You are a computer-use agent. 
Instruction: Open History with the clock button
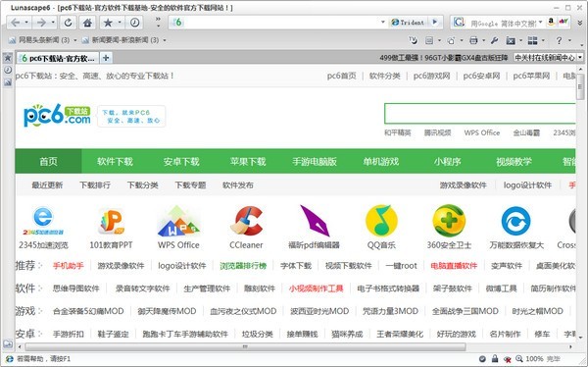click(x=134, y=23)
